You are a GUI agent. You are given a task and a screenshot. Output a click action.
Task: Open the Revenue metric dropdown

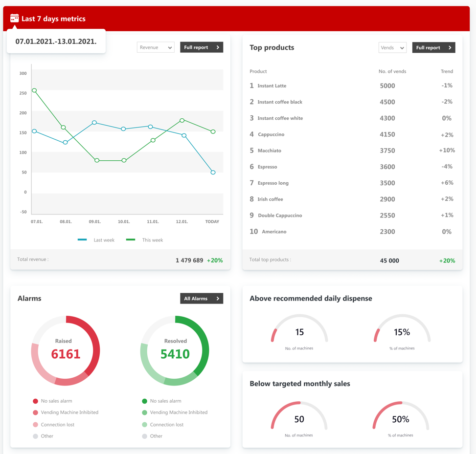pyautogui.click(x=156, y=47)
